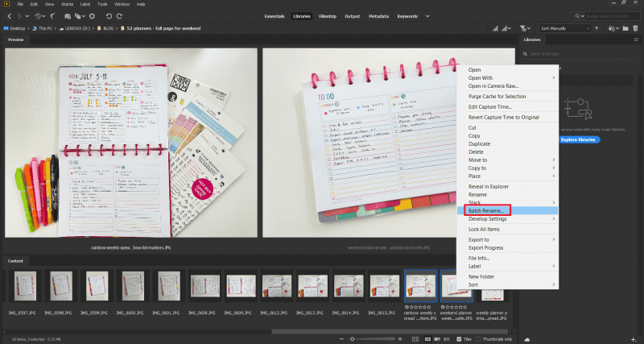Viewport: 644px width, 344px height.
Task: Open Libraries panel hamburger menu
Action: pyautogui.click(x=636, y=39)
